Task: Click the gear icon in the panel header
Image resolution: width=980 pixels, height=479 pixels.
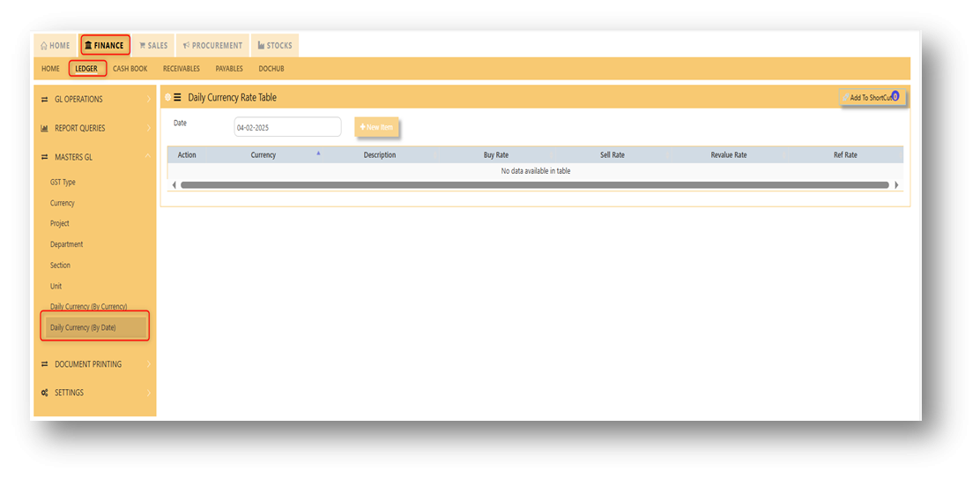Action: tap(167, 98)
